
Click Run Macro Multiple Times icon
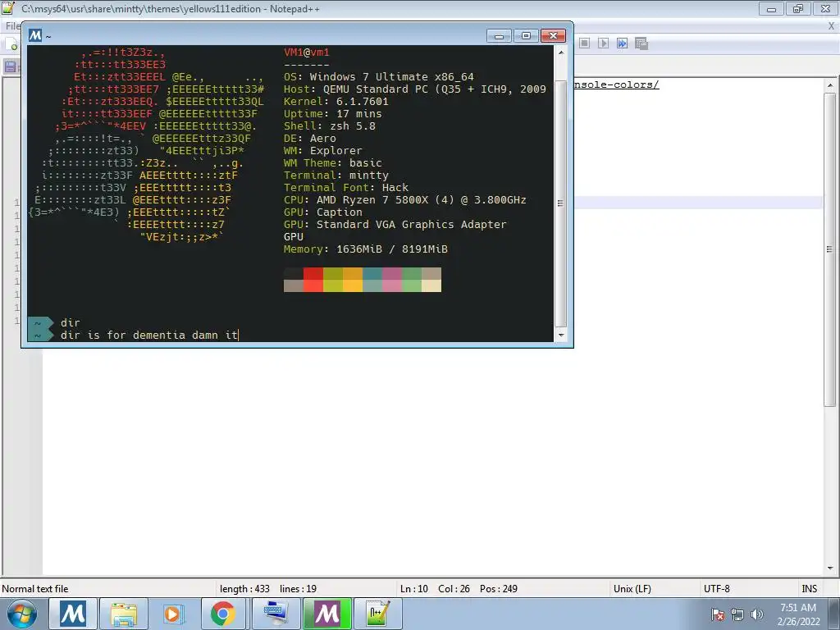click(622, 43)
